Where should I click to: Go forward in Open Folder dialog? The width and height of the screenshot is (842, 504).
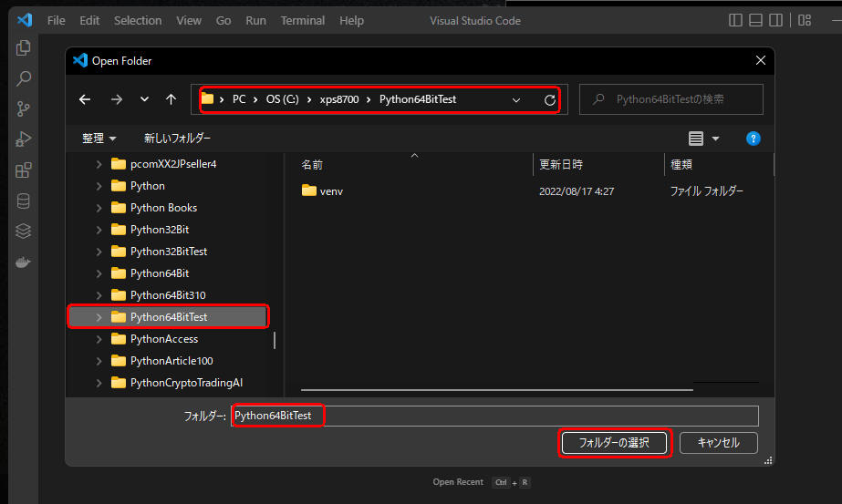pos(116,99)
